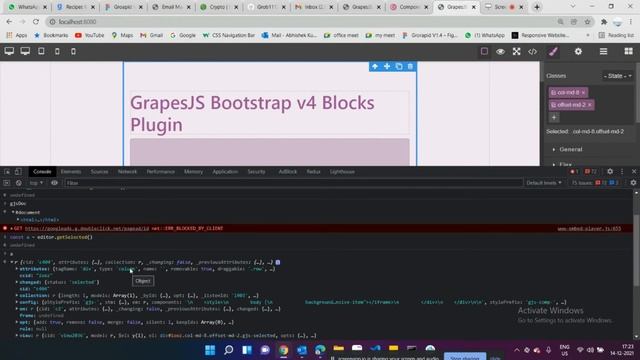The image size is (640, 360).
Task: Open the Network tab in DevTools
Action: [127, 172]
